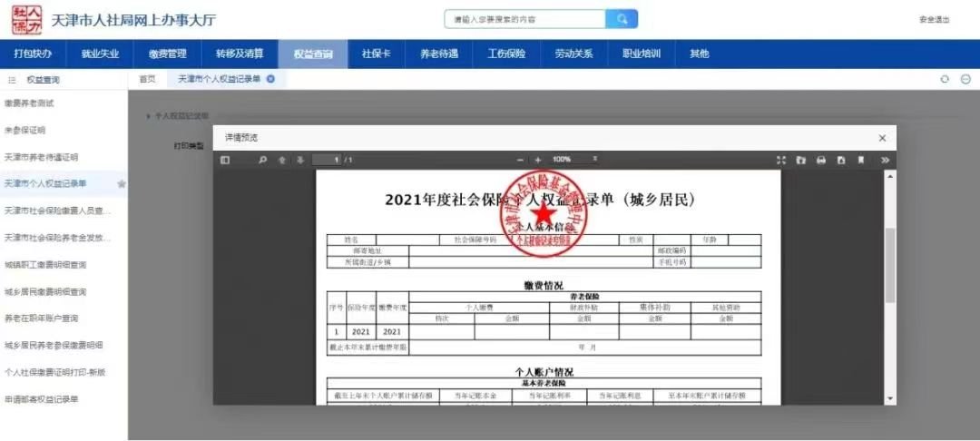Open the 工伤保险 menu

coord(506,54)
